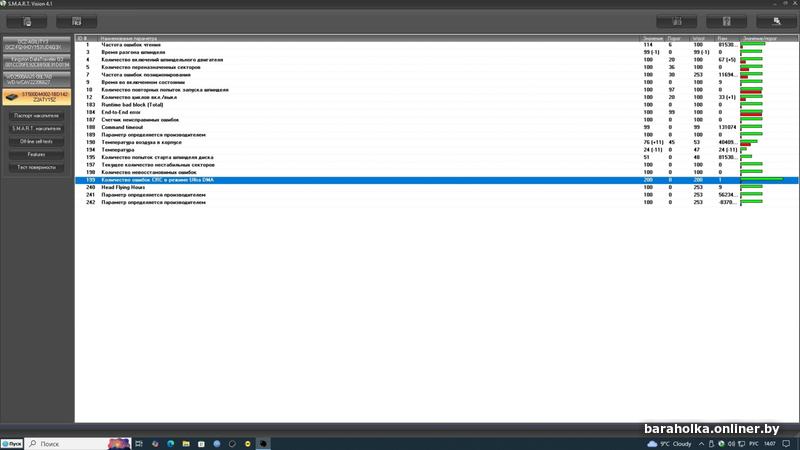Select row 190 Температура воздуха в корпусе

tap(437, 142)
